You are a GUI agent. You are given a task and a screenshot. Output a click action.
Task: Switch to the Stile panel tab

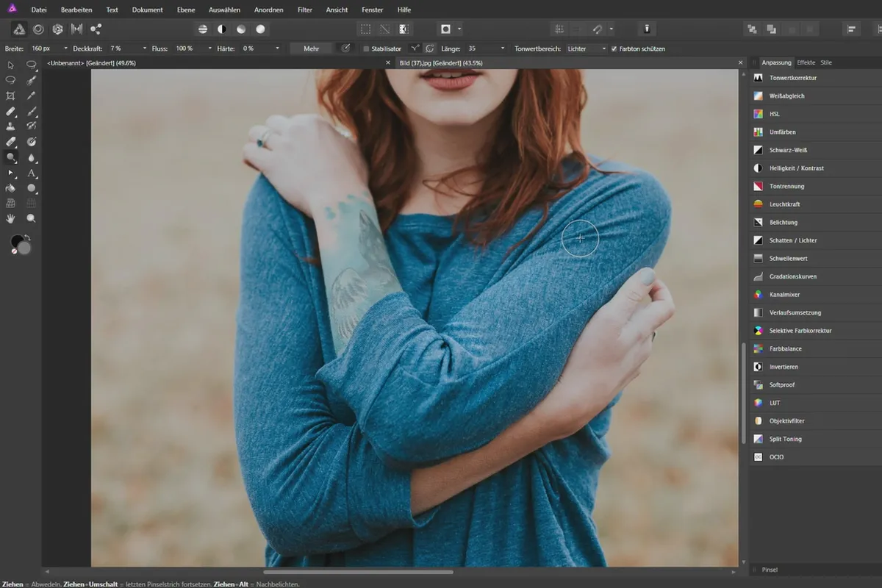click(x=826, y=62)
